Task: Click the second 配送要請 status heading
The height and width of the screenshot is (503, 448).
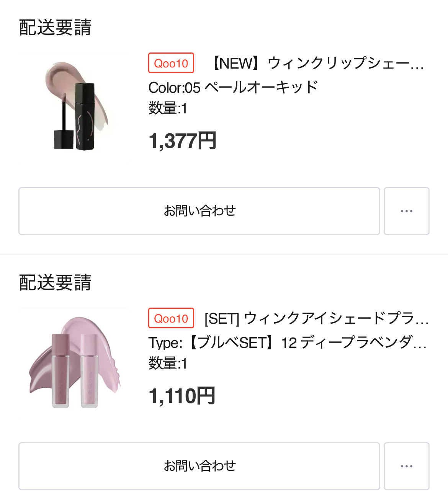Action: tap(55, 283)
